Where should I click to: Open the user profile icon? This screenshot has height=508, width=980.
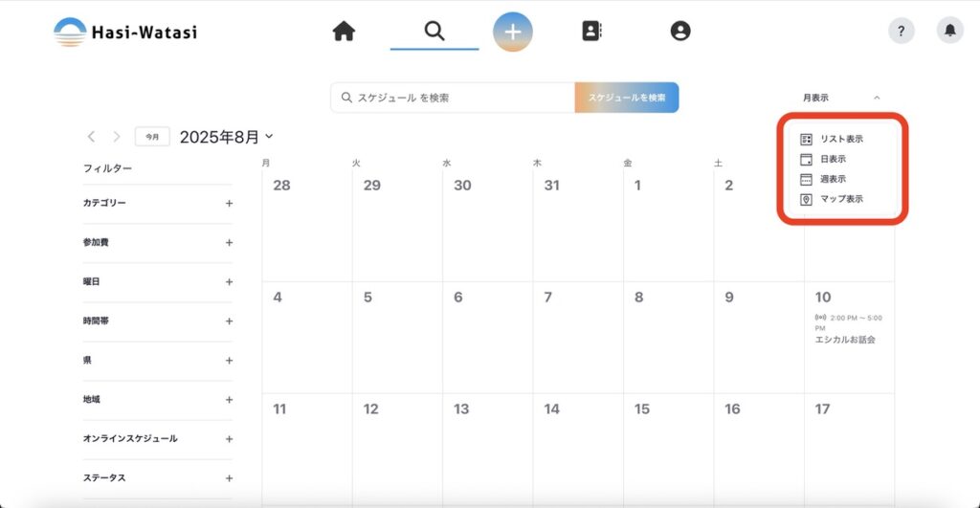click(x=680, y=32)
